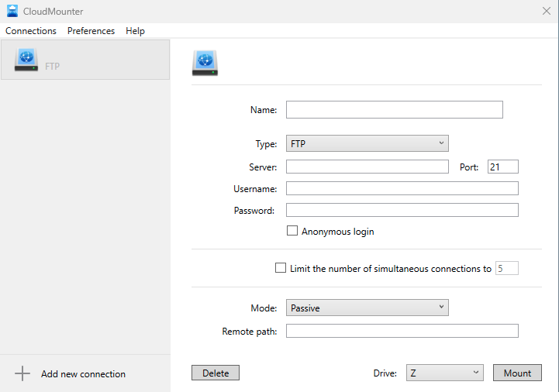This screenshot has width=559, height=392.
Task: Click Add new connection
Action: point(83,374)
